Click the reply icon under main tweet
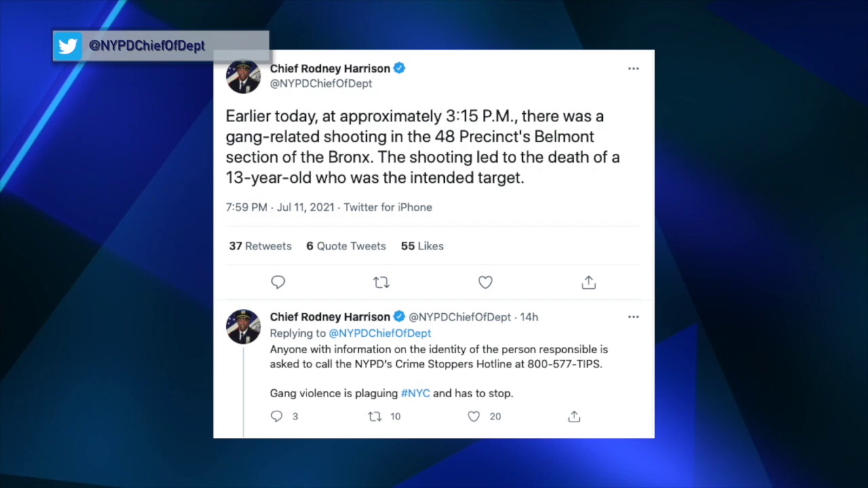Screen dimensions: 868x488 278,283
